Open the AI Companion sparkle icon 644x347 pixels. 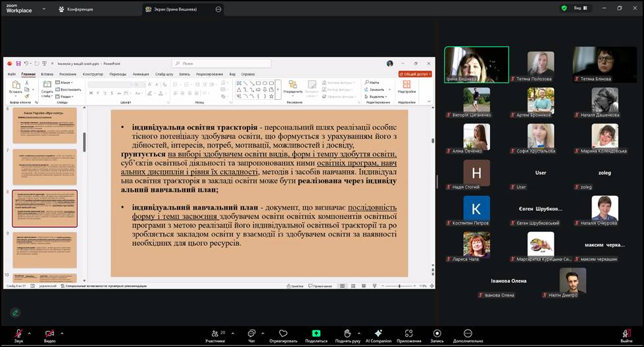(378, 334)
